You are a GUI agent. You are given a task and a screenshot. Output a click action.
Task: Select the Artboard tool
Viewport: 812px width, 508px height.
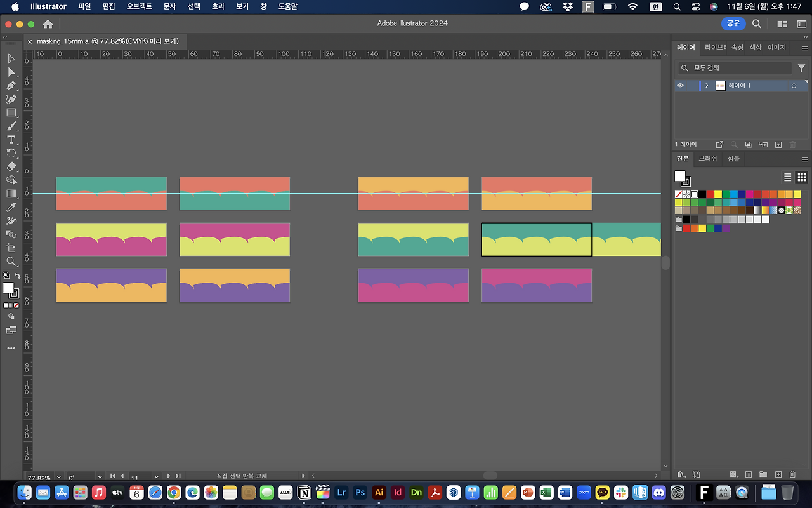click(11, 248)
